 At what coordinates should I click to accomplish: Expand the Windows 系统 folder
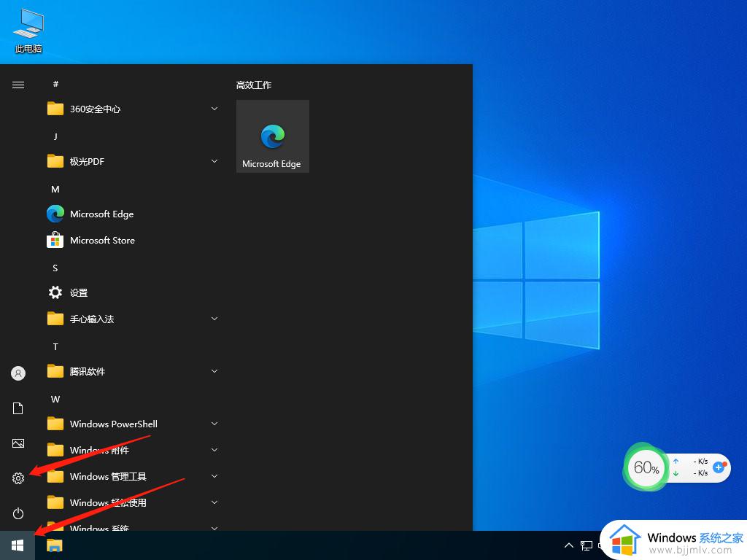[x=131, y=525]
